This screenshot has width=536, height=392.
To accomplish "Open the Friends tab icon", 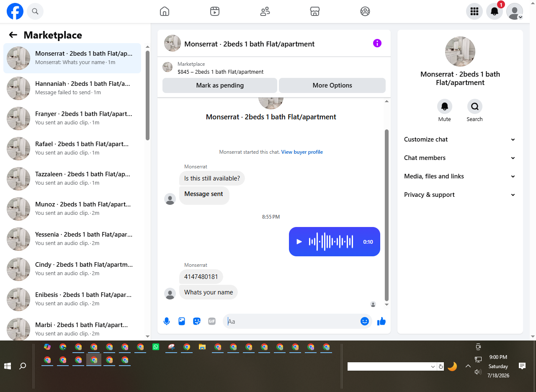I will (265, 11).
